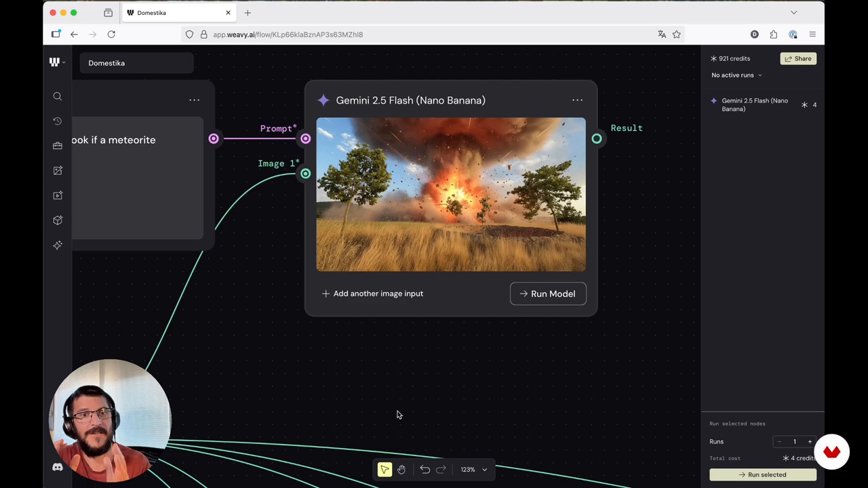Open Gemini node three-dot options menu
Image resolution: width=868 pixels, height=488 pixels.
577,100
